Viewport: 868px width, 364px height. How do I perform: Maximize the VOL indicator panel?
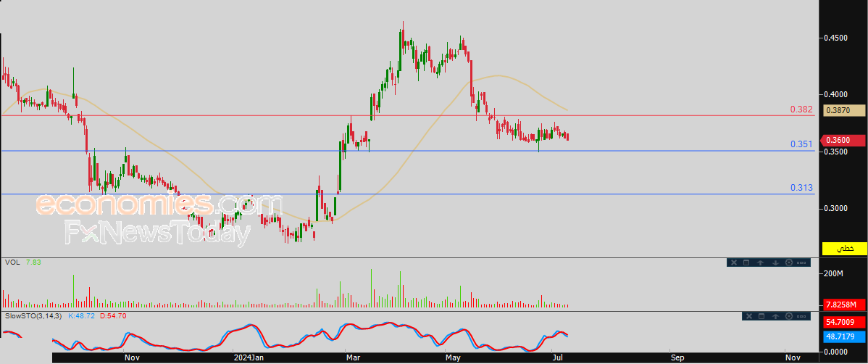click(x=746, y=262)
